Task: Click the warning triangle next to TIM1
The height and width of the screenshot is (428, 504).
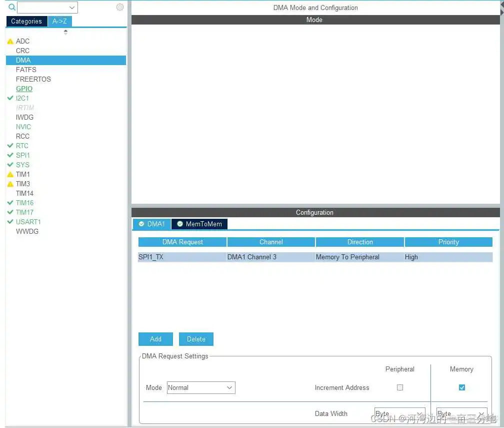Action: pos(10,174)
